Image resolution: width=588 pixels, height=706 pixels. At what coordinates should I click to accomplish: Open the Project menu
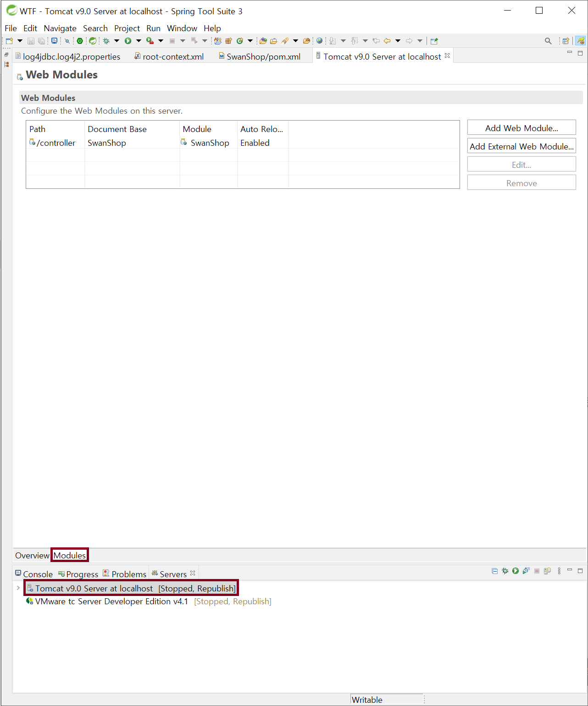tap(127, 28)
